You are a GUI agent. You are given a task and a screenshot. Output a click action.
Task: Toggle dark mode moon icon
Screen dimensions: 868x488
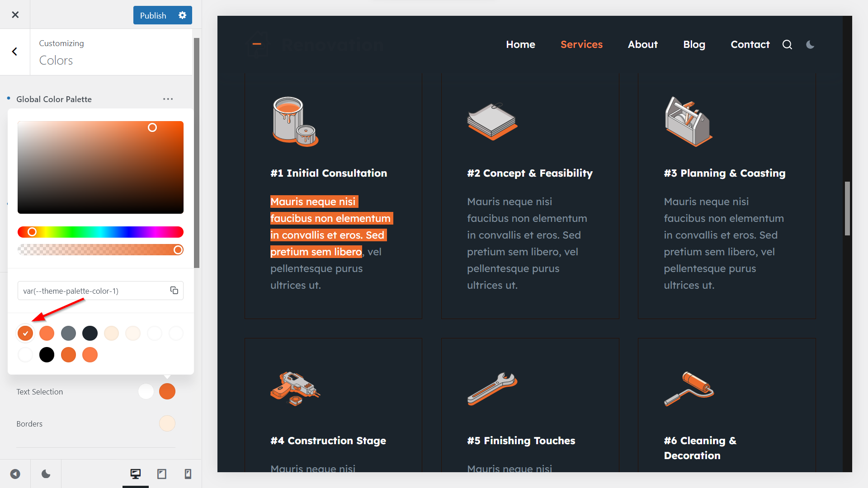click(810, 44)
